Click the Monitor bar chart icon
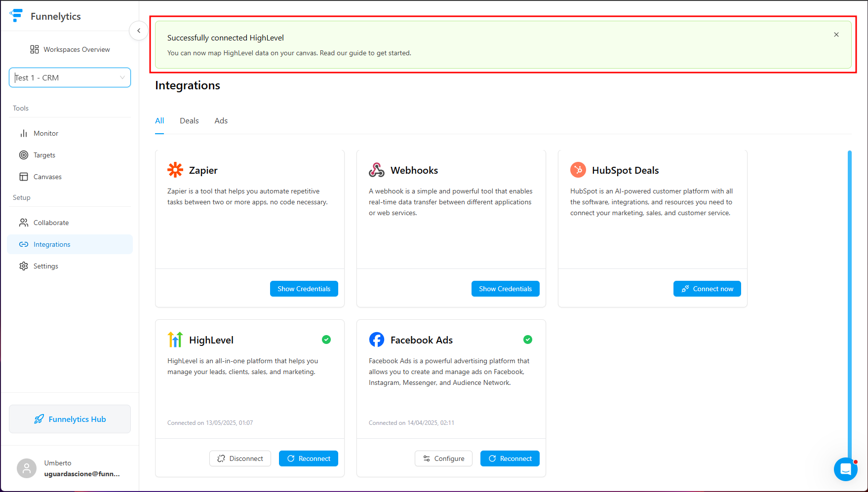This screenshot has height=492, width=868. [24, 133]
